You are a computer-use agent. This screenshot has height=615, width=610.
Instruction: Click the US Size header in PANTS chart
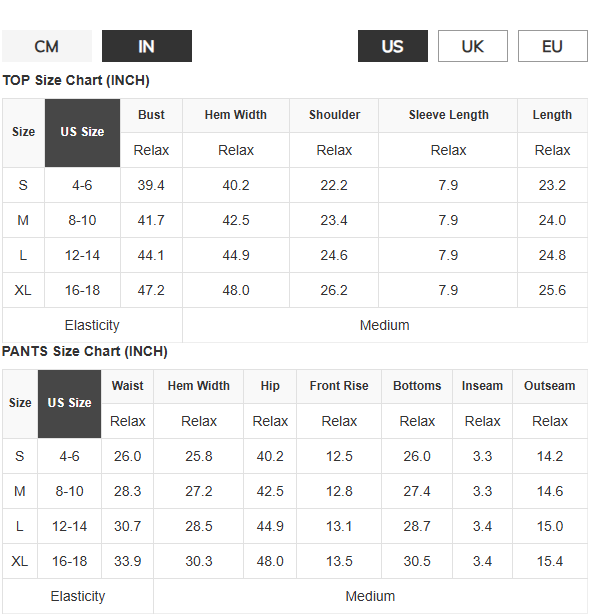69,404
